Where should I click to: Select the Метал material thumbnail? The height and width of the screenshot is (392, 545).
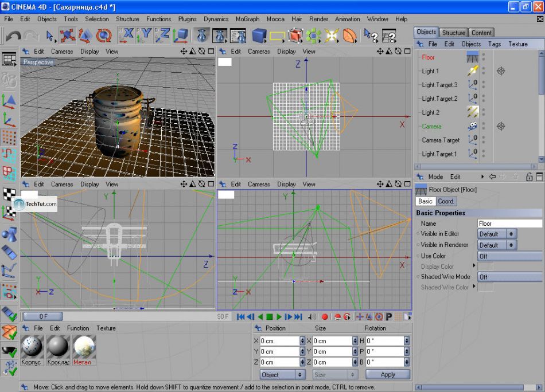84,346
